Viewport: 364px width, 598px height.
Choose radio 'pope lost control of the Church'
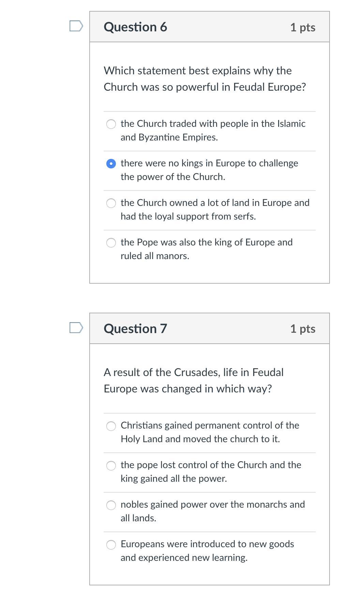pos(111,465)
